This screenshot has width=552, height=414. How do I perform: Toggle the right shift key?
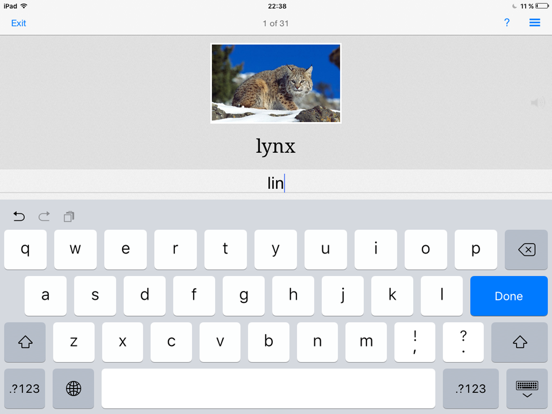[x=520, y=342]
